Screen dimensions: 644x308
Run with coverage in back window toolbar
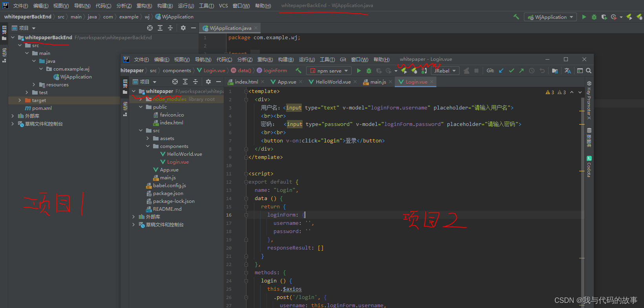(604, 17)
